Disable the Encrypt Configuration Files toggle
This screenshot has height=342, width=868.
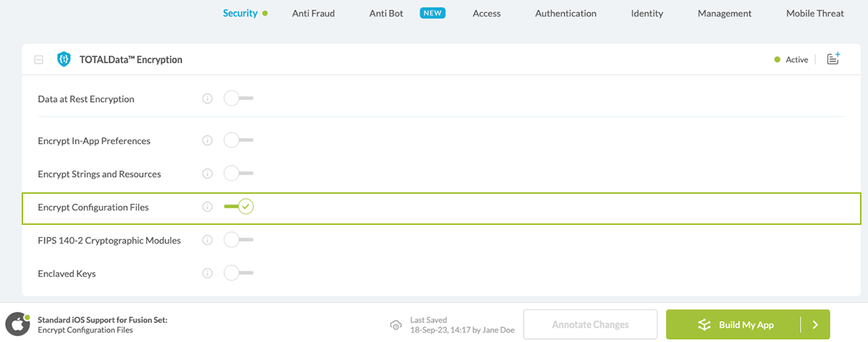click(239, 207)
